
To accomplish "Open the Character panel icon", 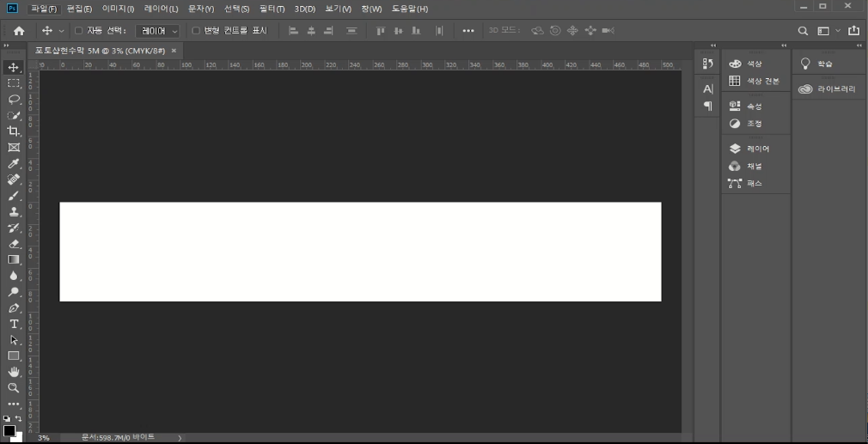I will click(x=707, y=89).
